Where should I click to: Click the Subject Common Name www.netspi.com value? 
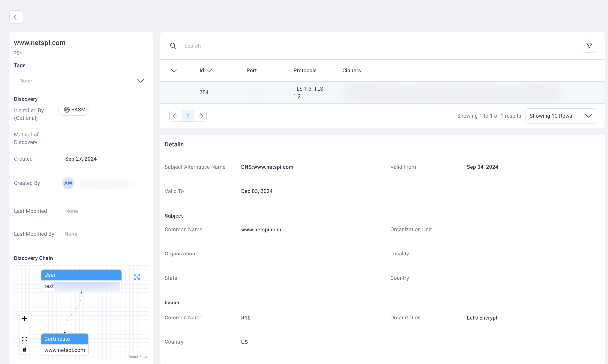[261, 230]
